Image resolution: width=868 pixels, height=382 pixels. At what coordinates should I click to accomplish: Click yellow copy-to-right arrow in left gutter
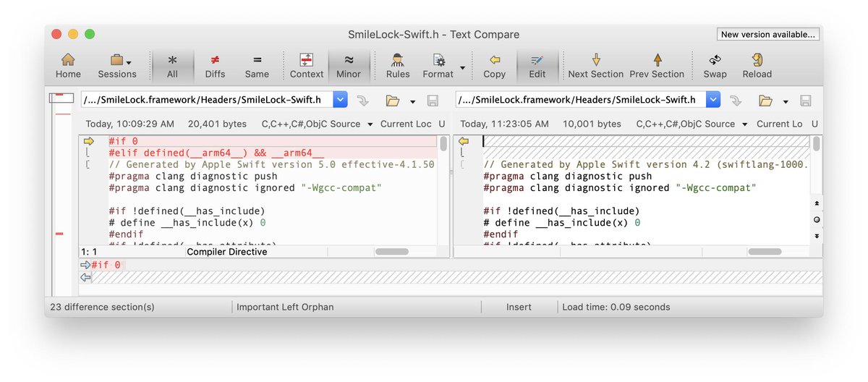click(x=89, y=141)
